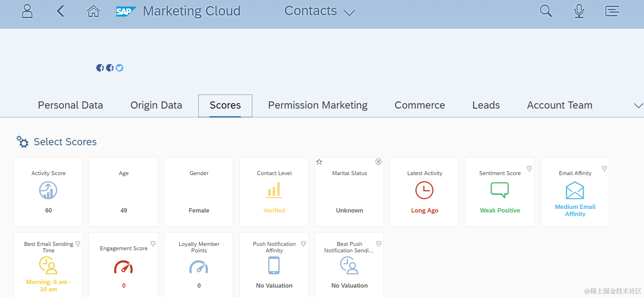Click the Select Scores link
The height and width of the screenshot is (297, 644).
65,142
